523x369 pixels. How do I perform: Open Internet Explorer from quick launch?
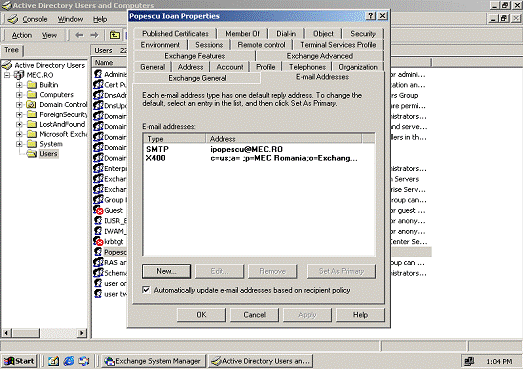click(x=69, y=361)
